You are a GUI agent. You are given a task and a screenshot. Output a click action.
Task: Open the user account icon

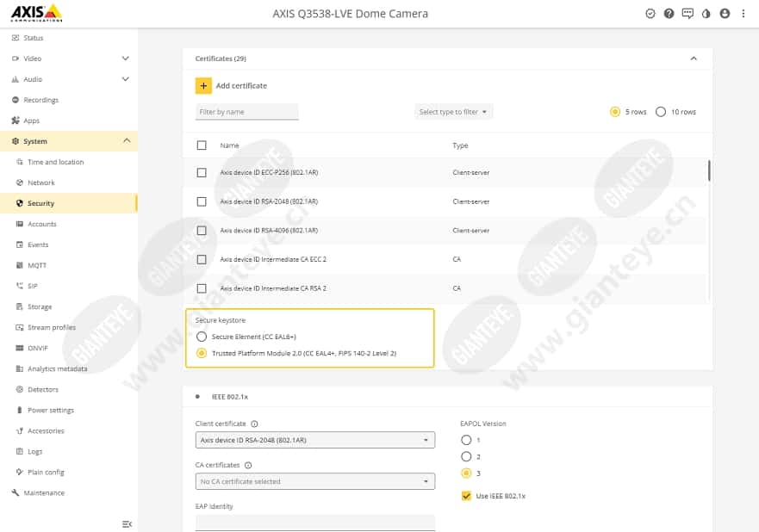tap(725, 14)
